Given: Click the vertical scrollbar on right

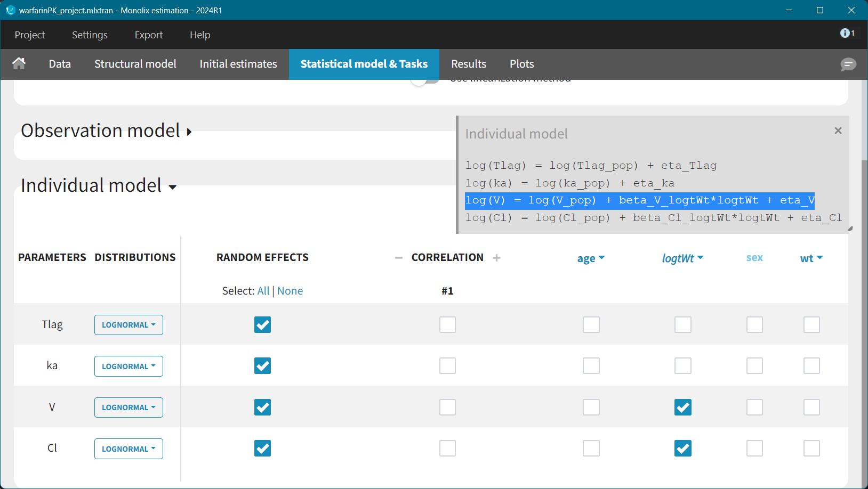Looking at the screenshot, I should click(x=864, y=320).
